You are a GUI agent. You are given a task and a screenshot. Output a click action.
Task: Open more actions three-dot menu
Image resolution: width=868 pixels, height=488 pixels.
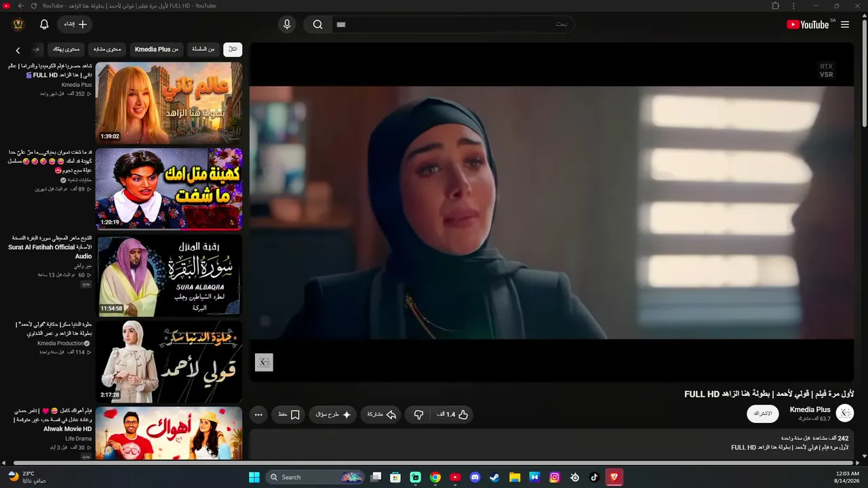coord(258,415)
